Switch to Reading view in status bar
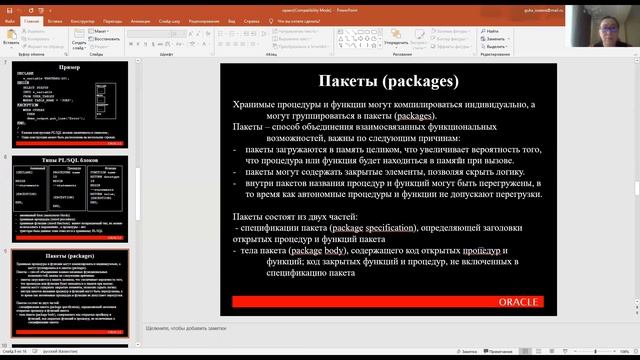640x360 pixels. pos(551,351)
